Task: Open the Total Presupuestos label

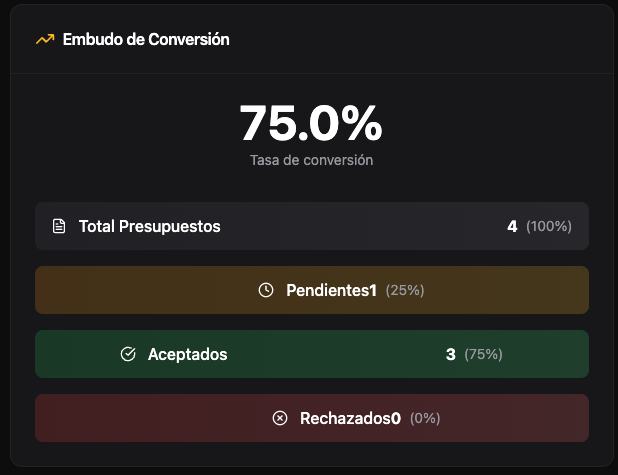Action: pos(150,226)
